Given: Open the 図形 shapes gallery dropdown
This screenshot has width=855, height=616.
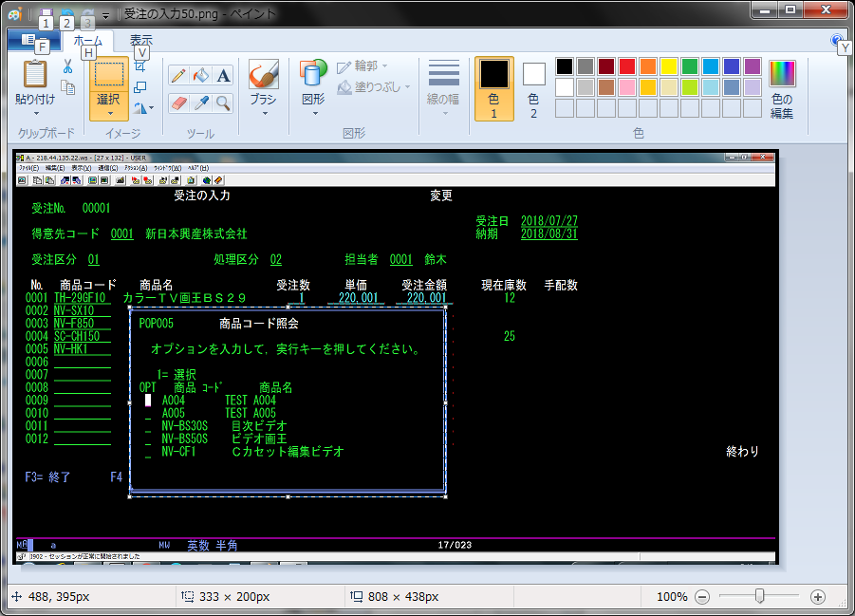Looking at the screenshot, I should point(314,113).
